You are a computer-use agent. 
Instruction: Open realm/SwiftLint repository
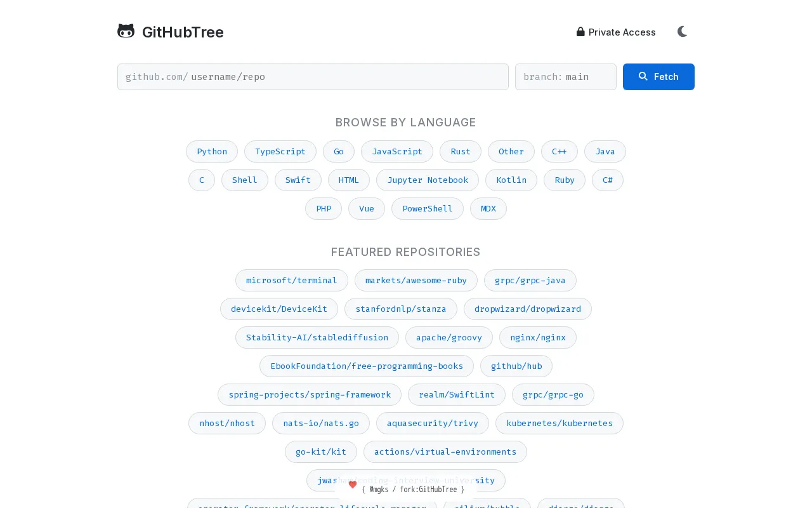tap(457, 394)
